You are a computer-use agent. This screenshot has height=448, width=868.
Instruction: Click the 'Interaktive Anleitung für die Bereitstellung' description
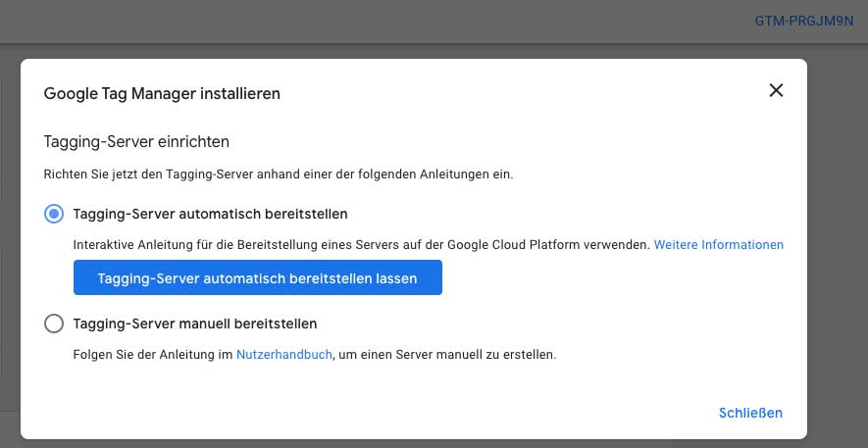(362, 244)
